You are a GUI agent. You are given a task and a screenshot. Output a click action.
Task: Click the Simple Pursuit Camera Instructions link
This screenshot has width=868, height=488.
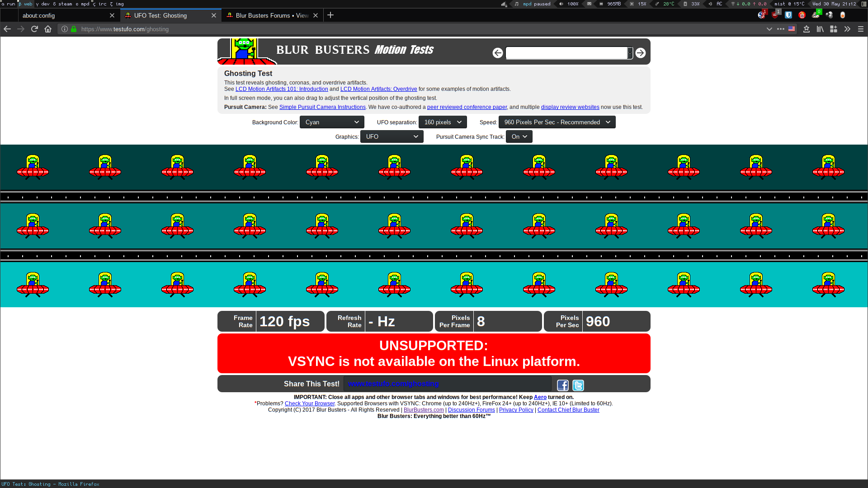pos(322,107)
